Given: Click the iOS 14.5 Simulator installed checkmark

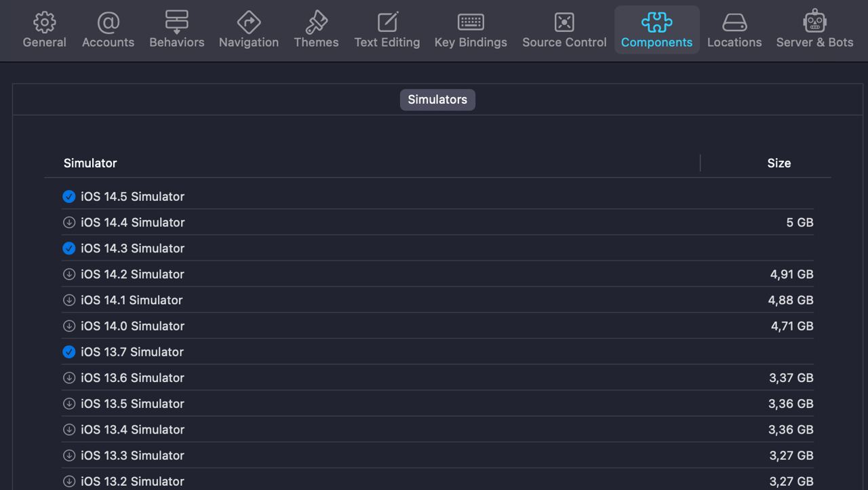Looking at the screenshot, I should 68,197.
